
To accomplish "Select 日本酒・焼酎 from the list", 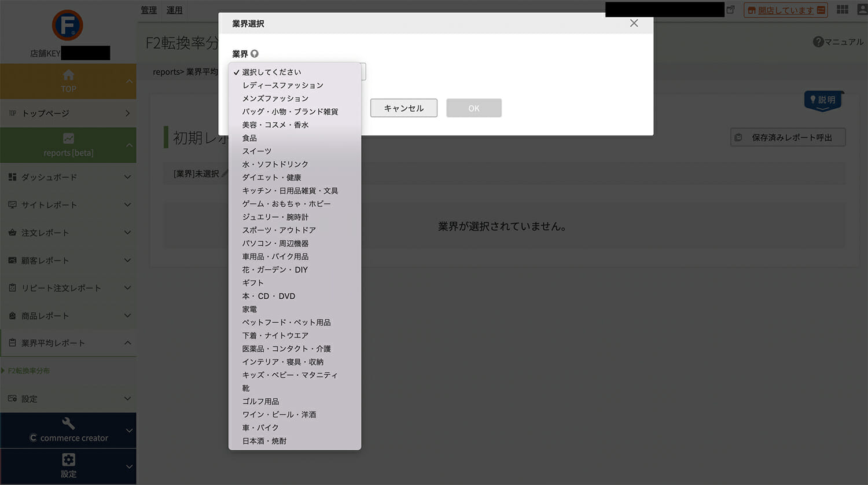I will [x=264, y=441].
